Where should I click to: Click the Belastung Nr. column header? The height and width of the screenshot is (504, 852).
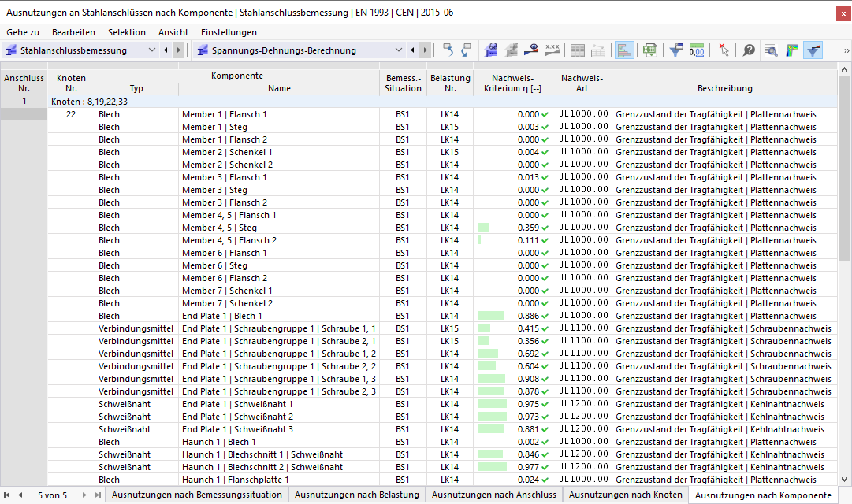point(450,83)
